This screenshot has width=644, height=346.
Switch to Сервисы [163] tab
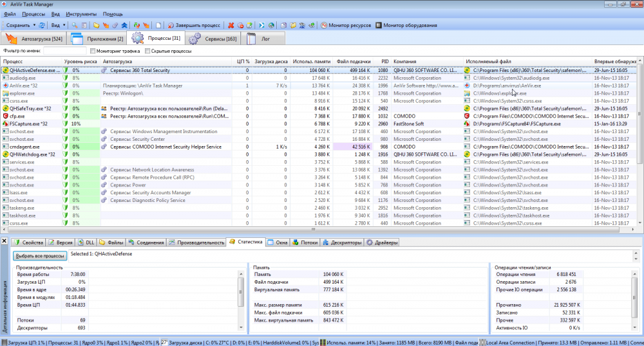212,39
